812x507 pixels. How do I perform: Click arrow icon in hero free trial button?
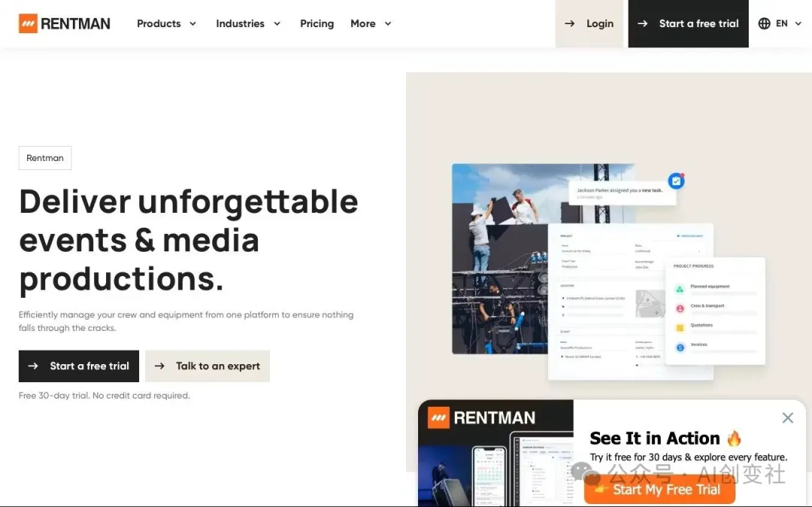coord(33,366)
